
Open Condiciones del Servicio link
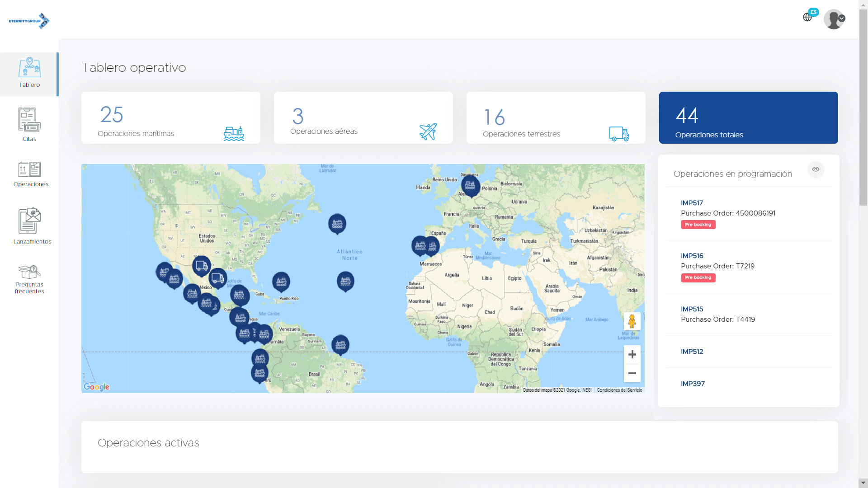619,390
